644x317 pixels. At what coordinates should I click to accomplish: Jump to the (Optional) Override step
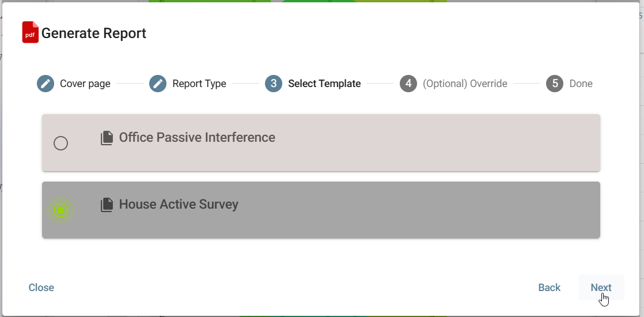465,84
